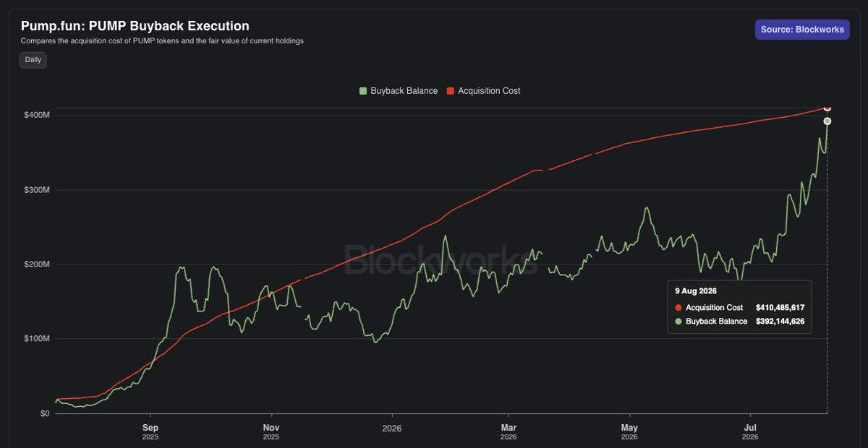The width and height of the screenshot is (868, 448).
Task: Click the Source: Blockworks button
Action: point(802,30)
